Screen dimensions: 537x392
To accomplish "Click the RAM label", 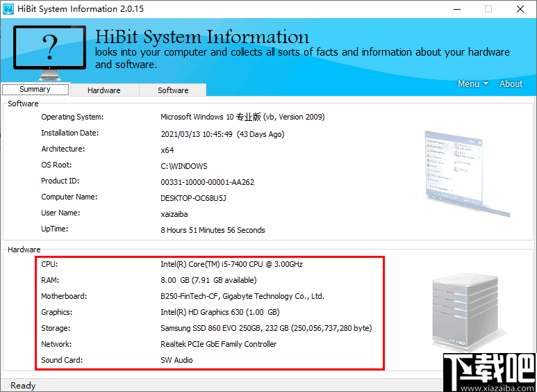I will 50,280.
